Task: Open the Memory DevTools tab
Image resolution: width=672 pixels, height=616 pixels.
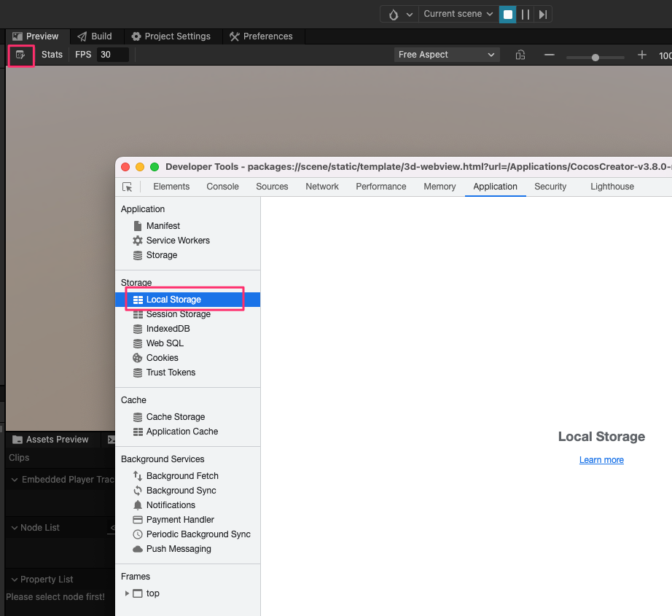Action: [x=439, y=187]
